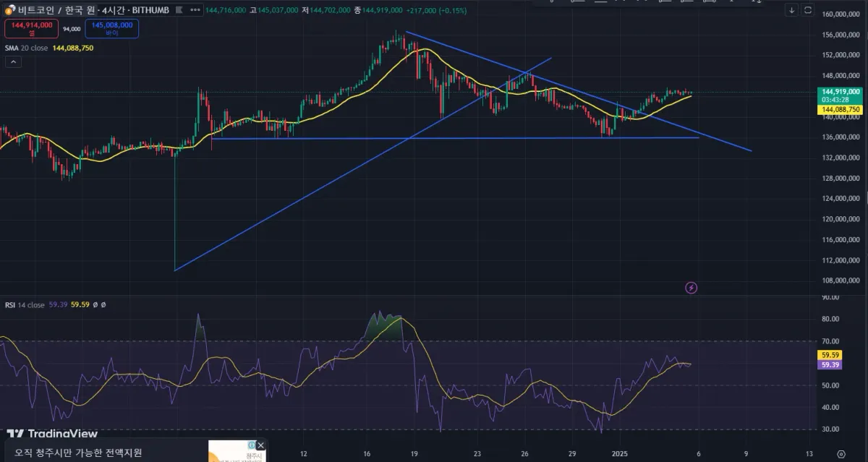This screenshot has height=462, width=868.
Task: Click the yellow RSI 59.59 axis label
Action: [827, 355]
